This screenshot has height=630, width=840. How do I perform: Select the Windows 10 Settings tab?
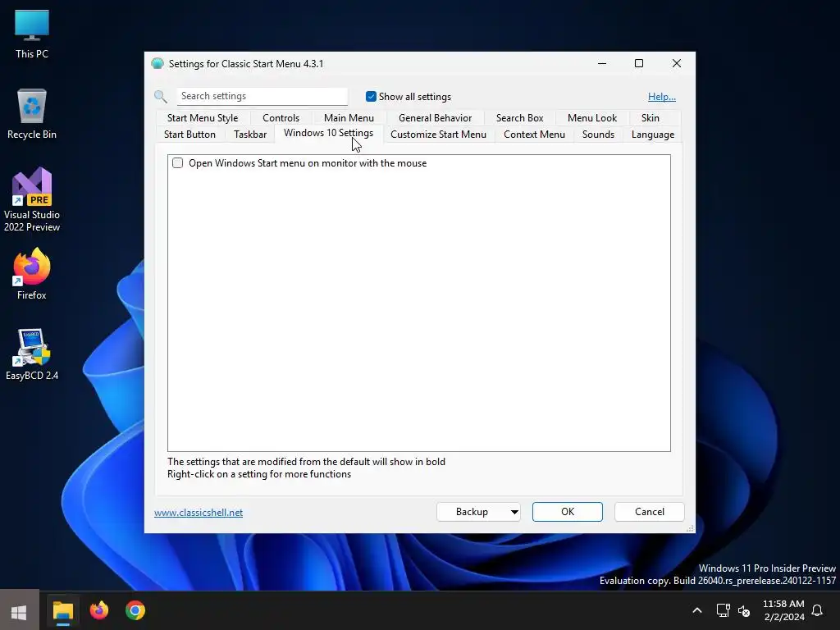pyautogui.click(x=328, y=134)
